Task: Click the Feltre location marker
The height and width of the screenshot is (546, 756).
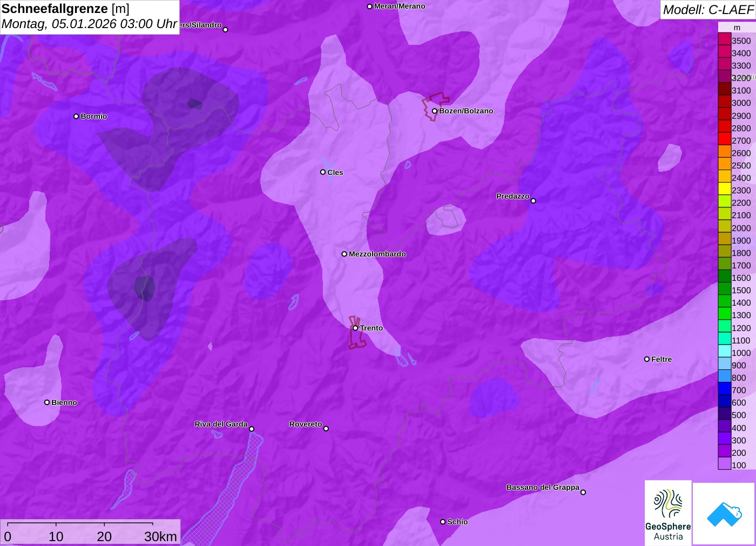Action: (647, 359)
